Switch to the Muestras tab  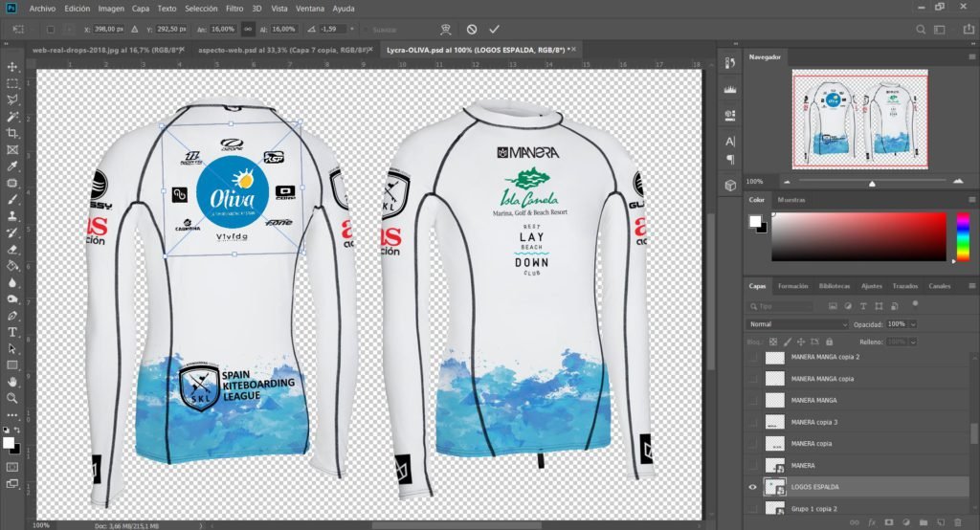[791, 200]
